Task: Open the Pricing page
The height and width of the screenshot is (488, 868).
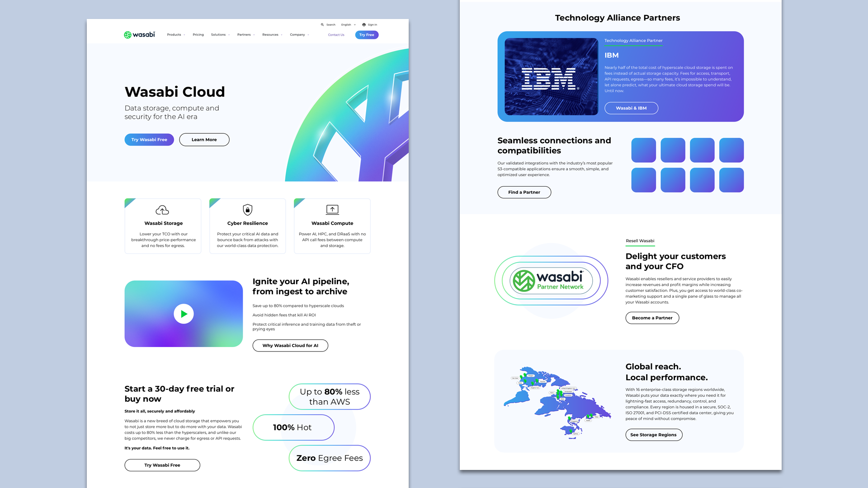Action: click(198, 35)
